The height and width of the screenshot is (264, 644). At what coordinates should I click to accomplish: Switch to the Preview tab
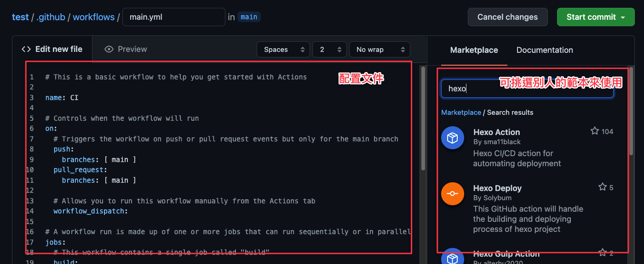point(126,49)
